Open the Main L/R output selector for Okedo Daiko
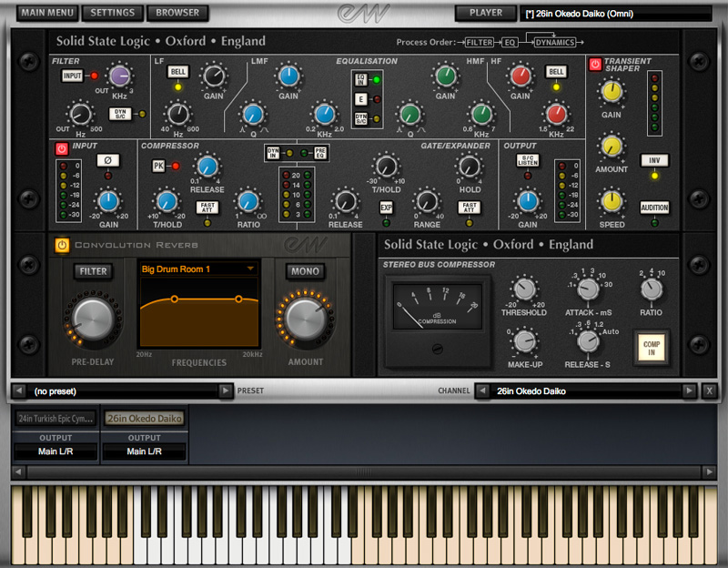The image size is (728, 568). point(145,451)
